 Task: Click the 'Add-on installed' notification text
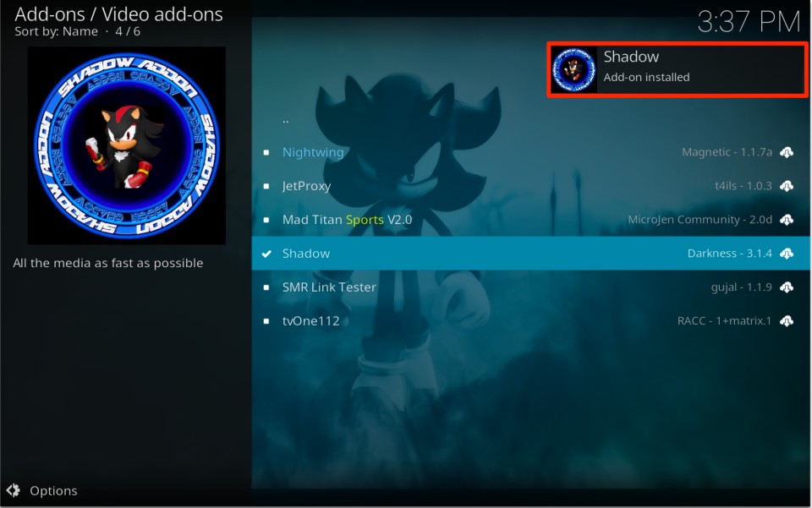(x=646, y=77)
